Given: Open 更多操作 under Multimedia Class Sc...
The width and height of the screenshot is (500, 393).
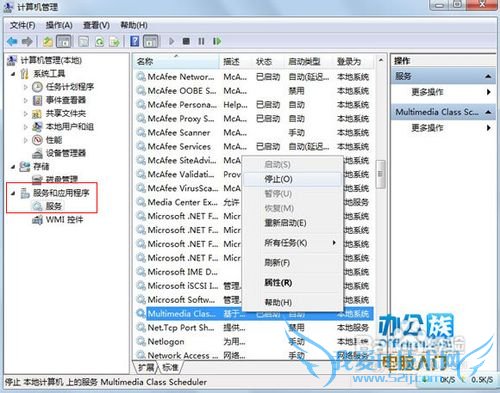Looking at the screenshot, I should point(443,128).
